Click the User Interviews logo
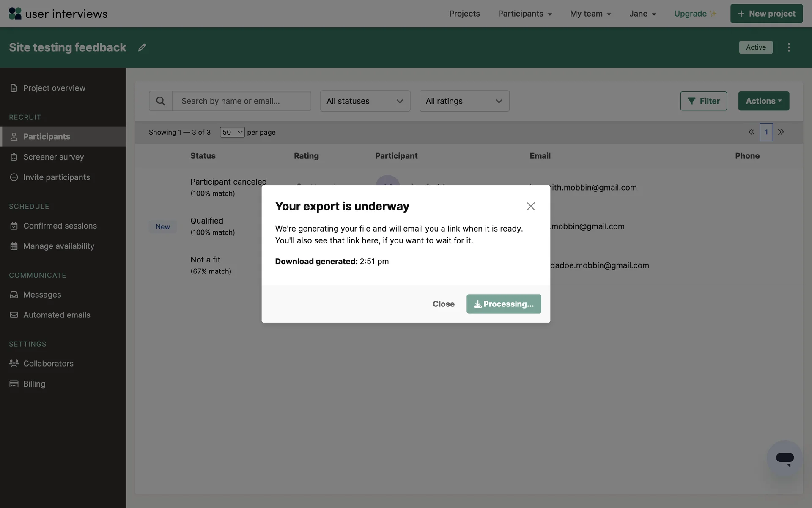 pos(58,14)
